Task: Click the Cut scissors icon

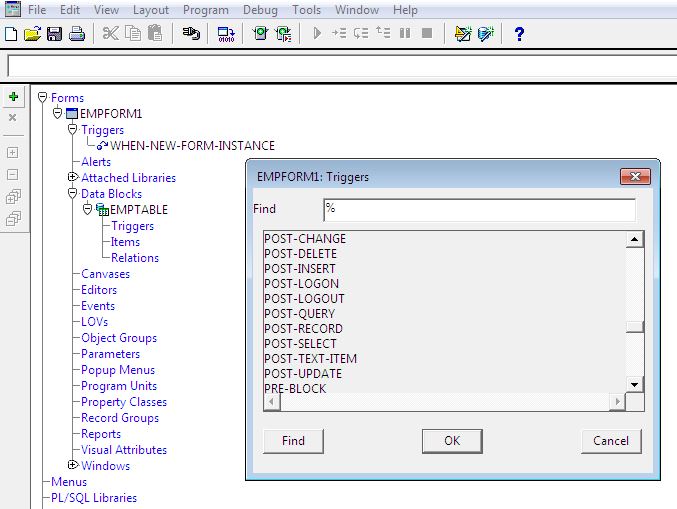Action: point(111,34)
